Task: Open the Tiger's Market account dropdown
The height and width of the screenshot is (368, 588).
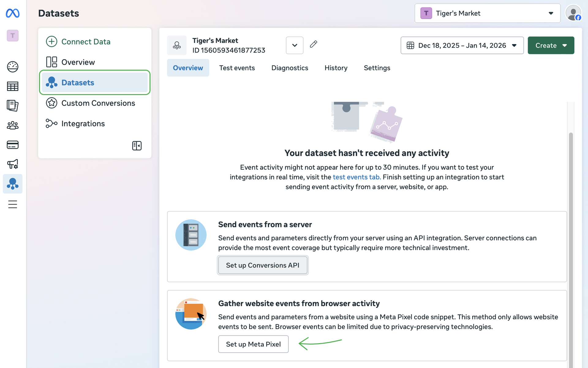Action: pos(487,13)
